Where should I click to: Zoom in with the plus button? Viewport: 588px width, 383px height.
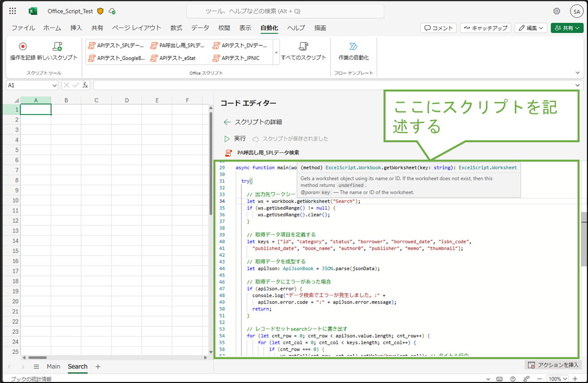tap(575, 379)
